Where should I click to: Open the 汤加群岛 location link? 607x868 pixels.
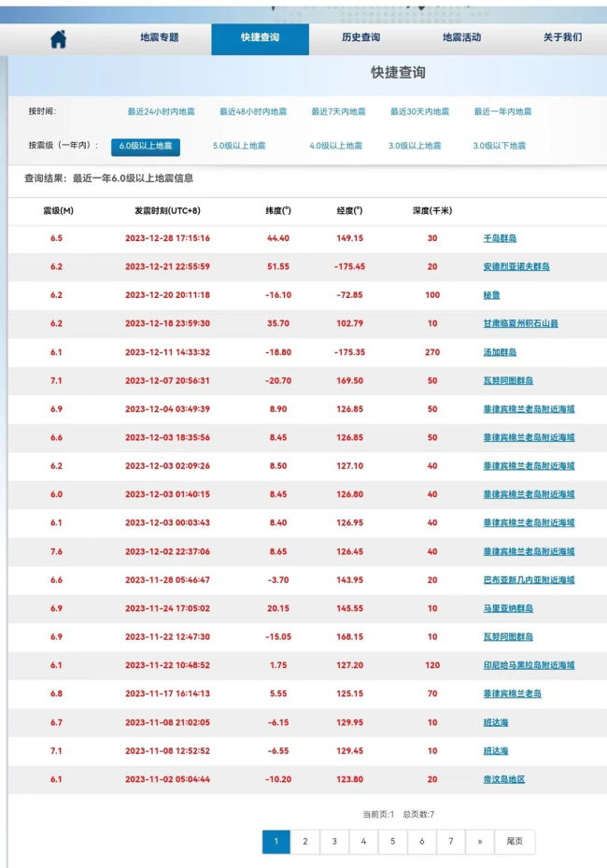[x=500, y=353]
